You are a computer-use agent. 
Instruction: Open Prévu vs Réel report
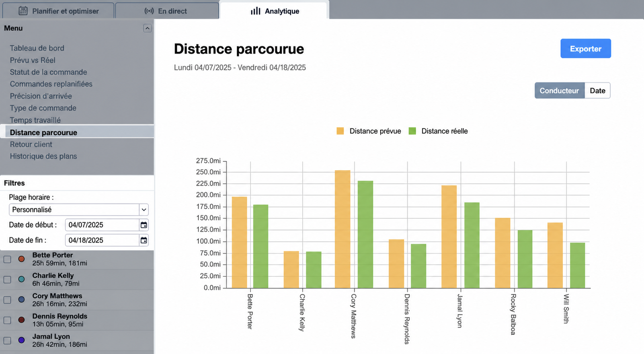33,60
